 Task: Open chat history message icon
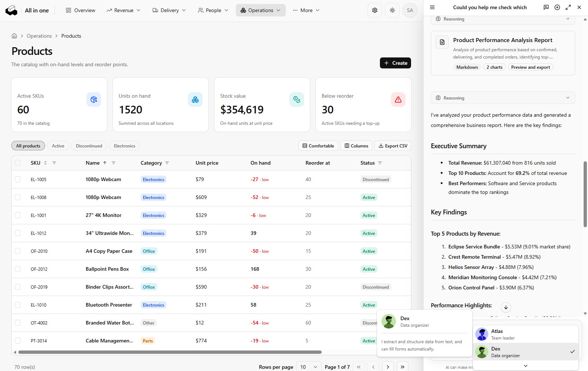pyautogui.click(x=546, y=7)
